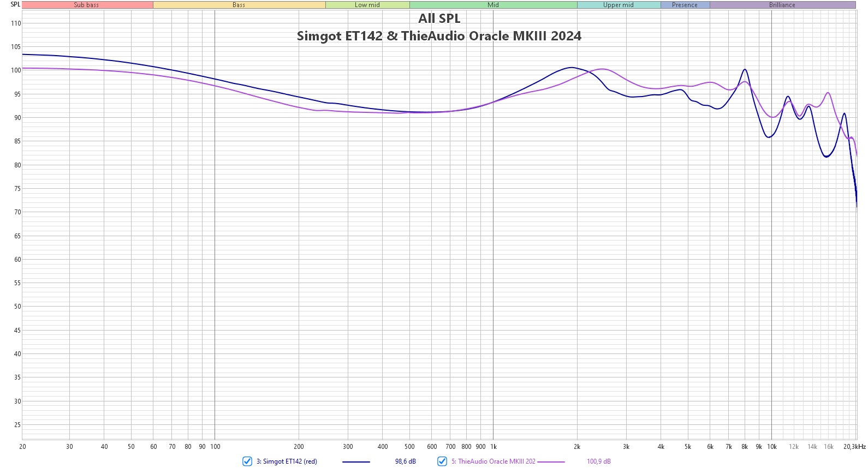The image size is (868, 468).
Task: Select the Presence frequency band
Action: click(x=685, y=5)
